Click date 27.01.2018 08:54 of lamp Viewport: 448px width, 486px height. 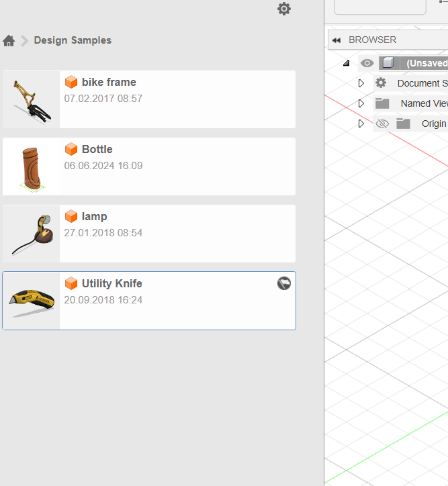pyautogui.click(x=103, y=233)
